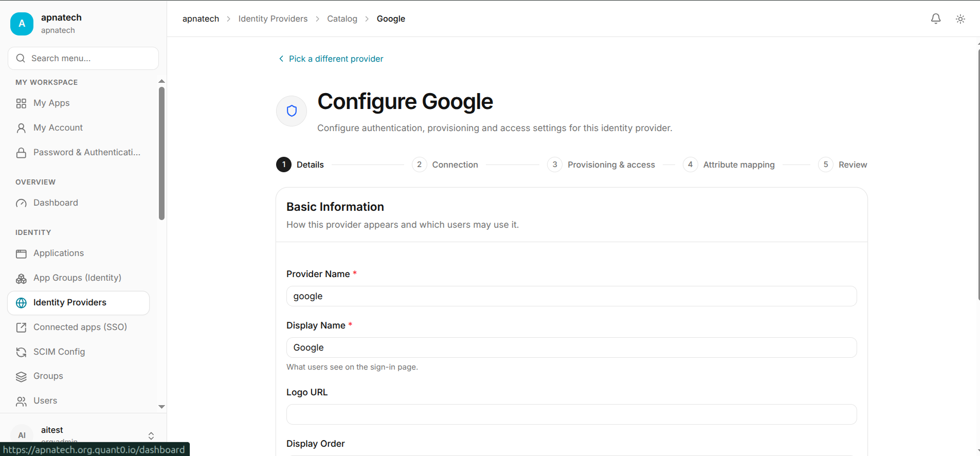Click the SCIM Config sync icon
Screen dimensions: 980x456
click(x=21, y=352)
